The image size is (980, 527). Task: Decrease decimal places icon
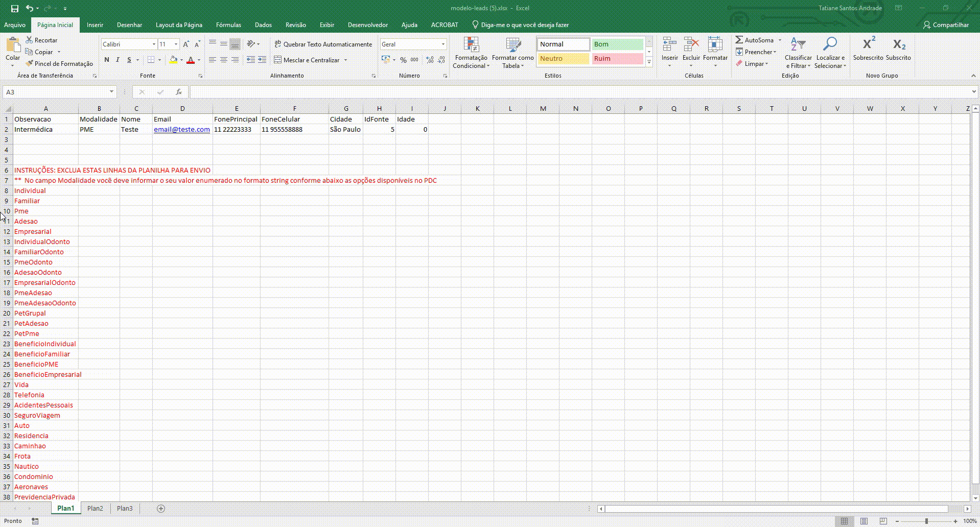tap(441, 60)
